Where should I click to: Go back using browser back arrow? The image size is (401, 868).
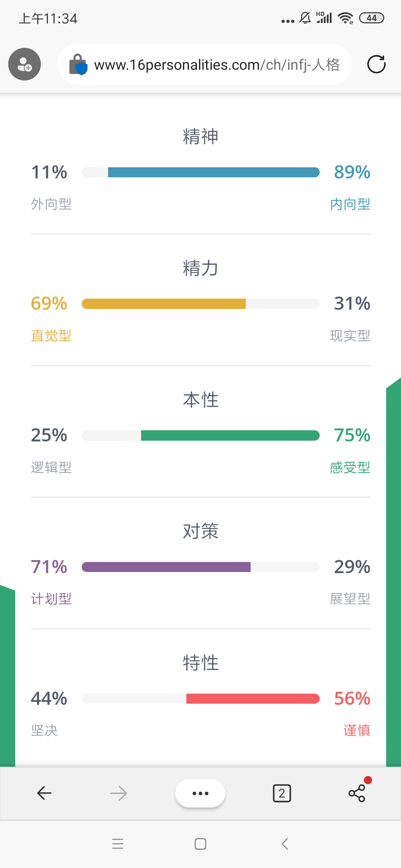click(x=44, y=793)
